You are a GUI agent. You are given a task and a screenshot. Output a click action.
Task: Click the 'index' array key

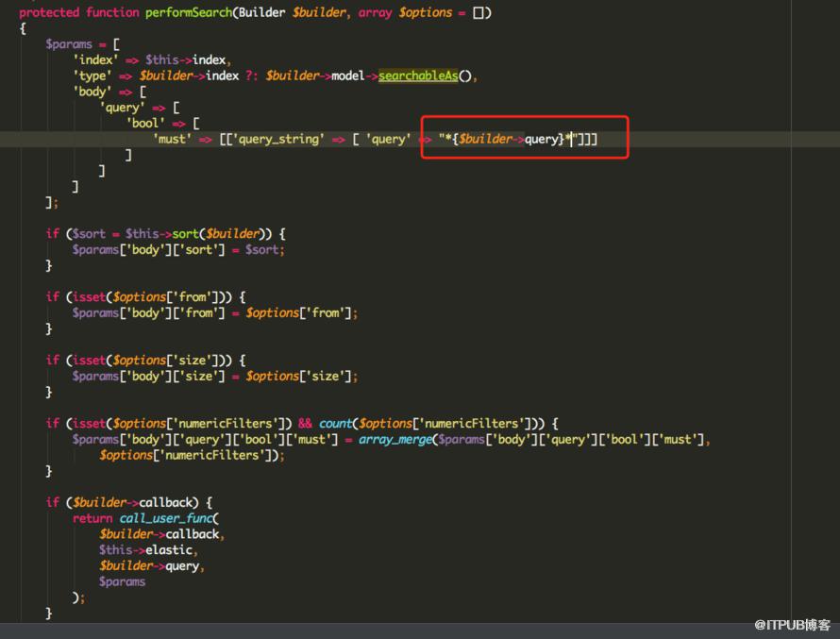(95, 59)
